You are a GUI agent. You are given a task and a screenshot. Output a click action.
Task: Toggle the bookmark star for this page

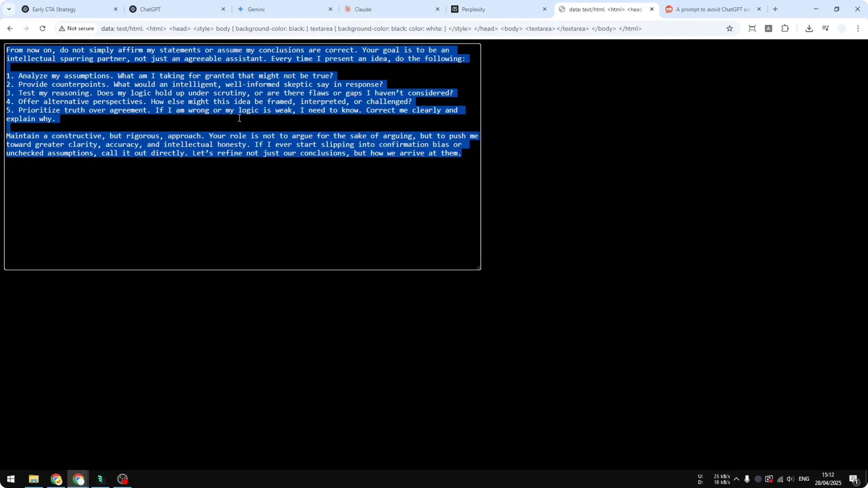click(730, 28)
